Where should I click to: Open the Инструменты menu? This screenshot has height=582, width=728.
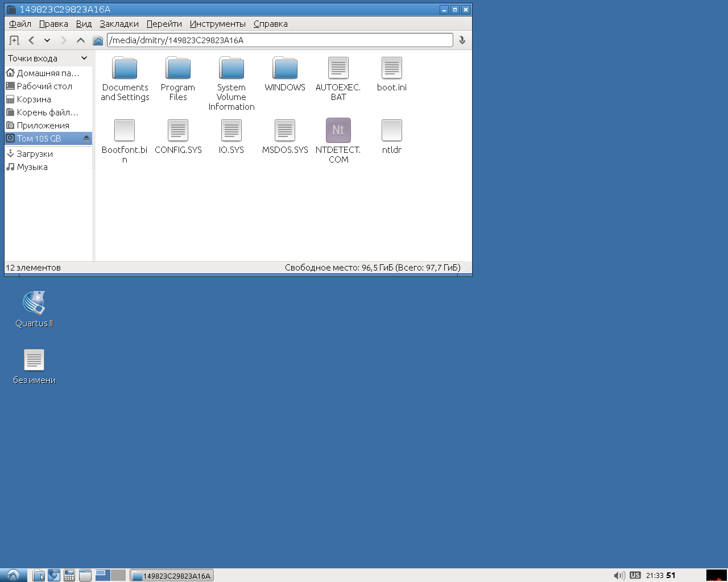pos(217,24)
